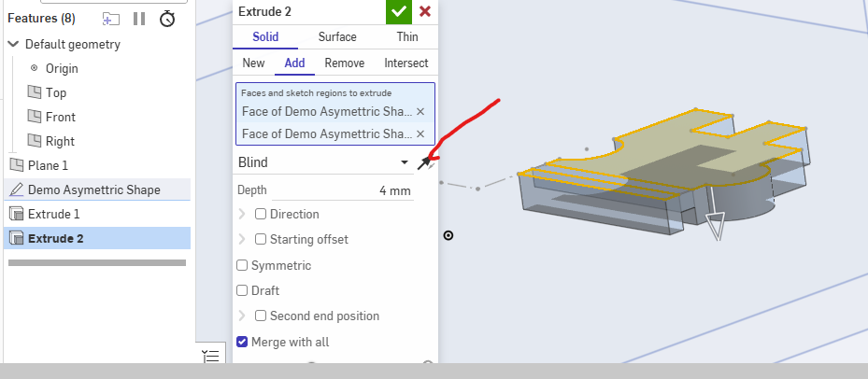Uncheck Merge with all
The width and height of the screenshot is (868, 379).
pos(242,342)
